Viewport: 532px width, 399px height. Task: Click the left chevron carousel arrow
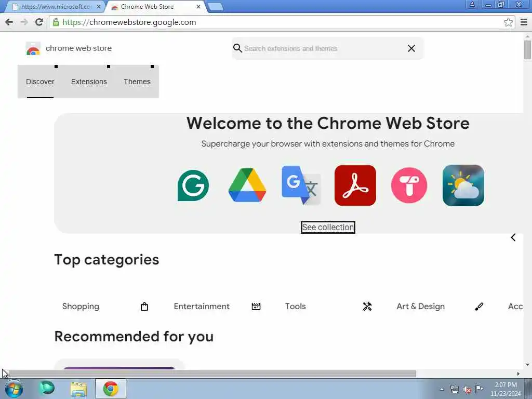tap(513, 237)
